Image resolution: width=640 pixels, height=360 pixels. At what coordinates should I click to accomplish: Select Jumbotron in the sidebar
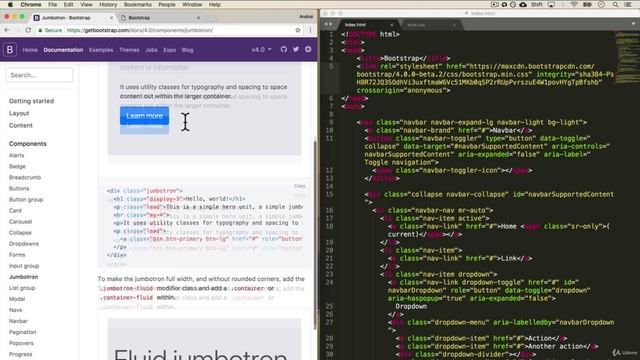(23, 276)
